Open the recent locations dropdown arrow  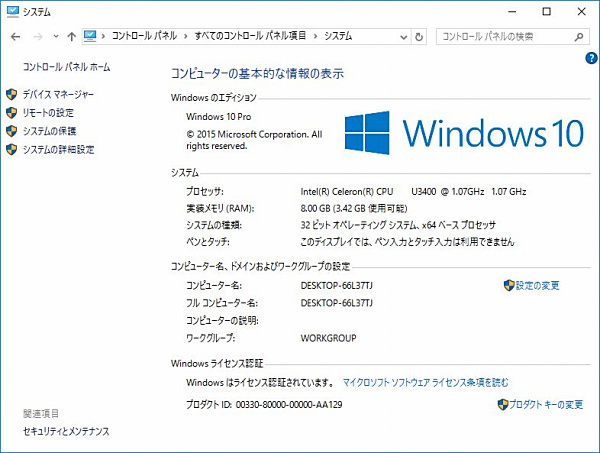tap(56, 37)
